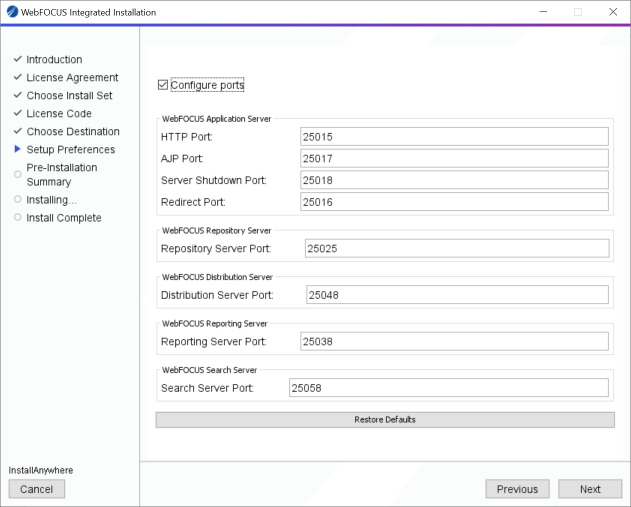631x507 pixels.
Task: Click into the Redirect Port field
Action: [x=454, y=202]
